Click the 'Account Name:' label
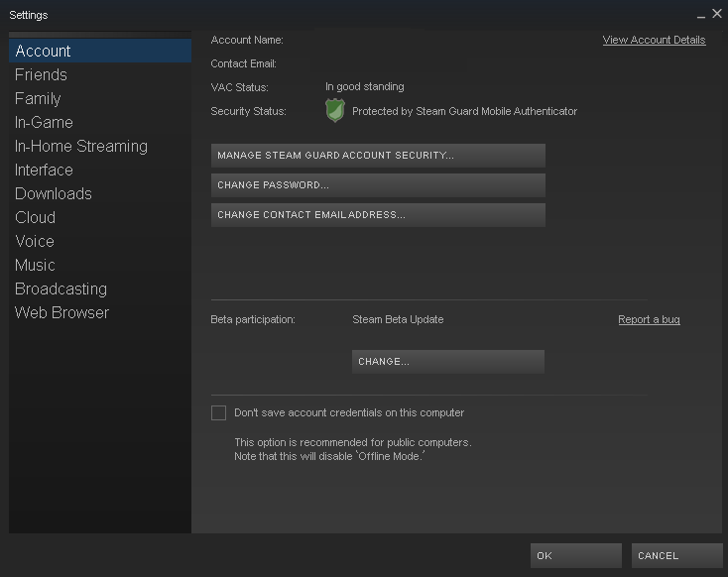 [x=247, y=40]
